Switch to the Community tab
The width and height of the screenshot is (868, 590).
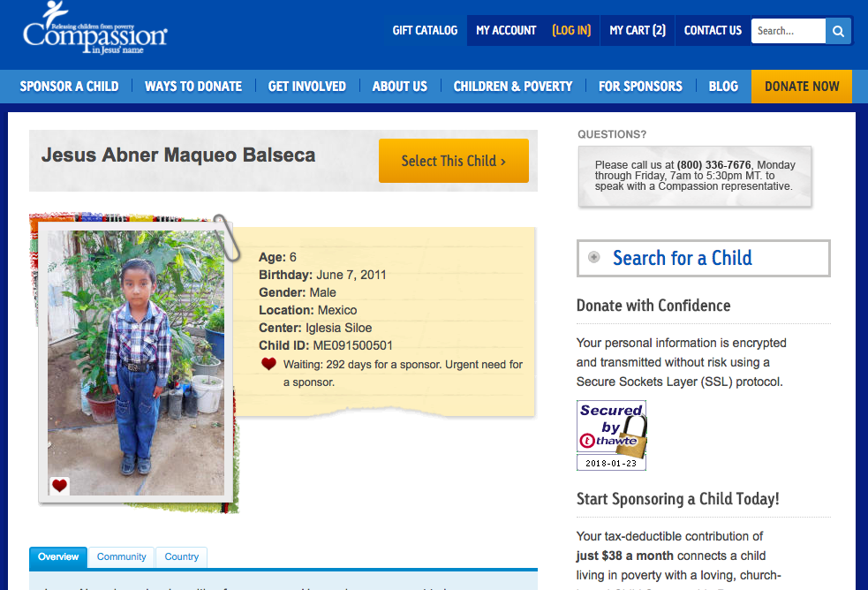[x=122, y=557]
